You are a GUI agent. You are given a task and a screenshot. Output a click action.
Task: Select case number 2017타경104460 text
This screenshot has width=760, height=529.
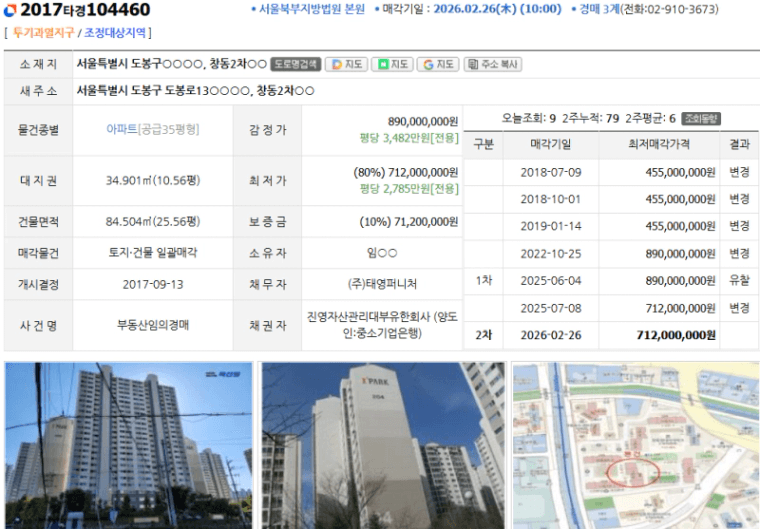85,10
